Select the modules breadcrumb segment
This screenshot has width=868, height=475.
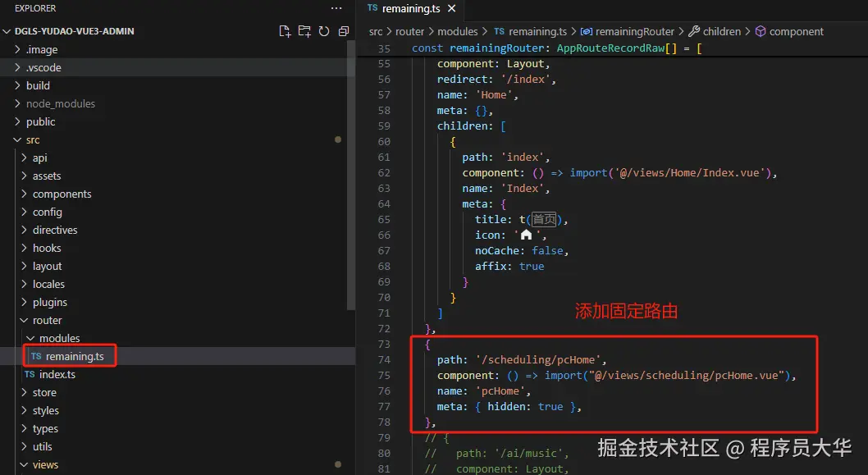(x=457, y=31)
